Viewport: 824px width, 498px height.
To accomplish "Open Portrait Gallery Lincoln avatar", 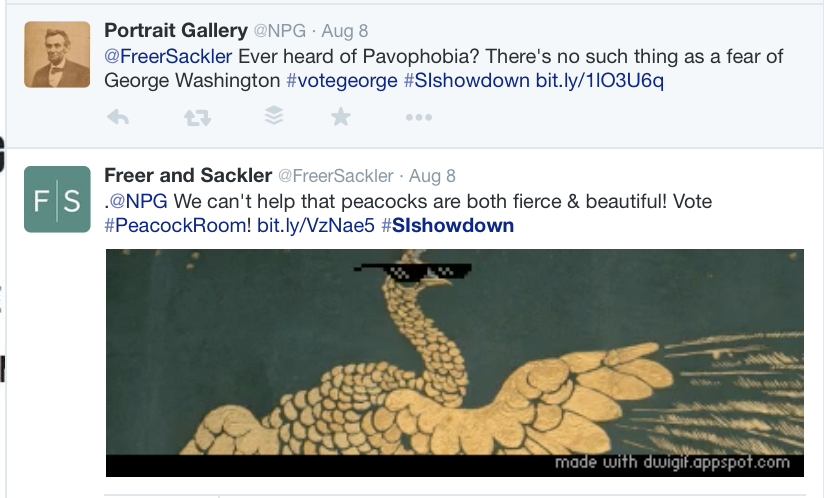I will point(57,55).
